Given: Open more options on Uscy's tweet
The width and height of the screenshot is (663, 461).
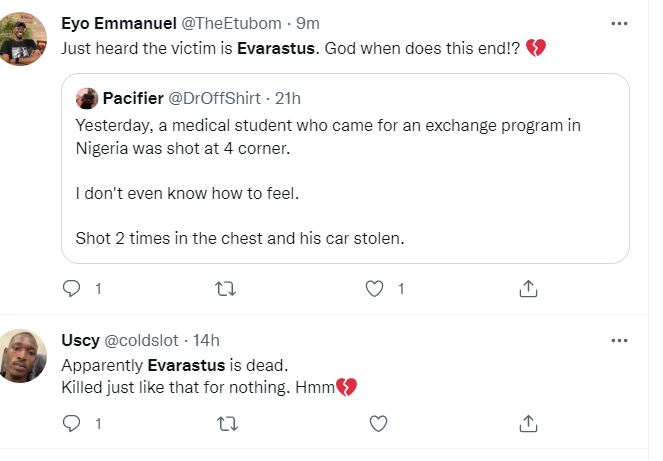Looking at the screenshot, I should tap(618, 341).
